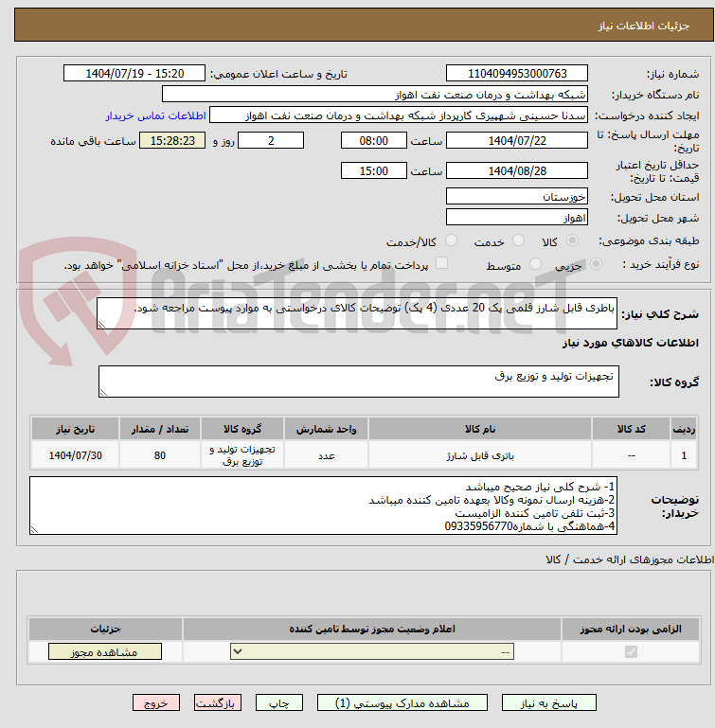Click the چاپ print button
Viewport: 715px width, 728px height.
point(279,703)
